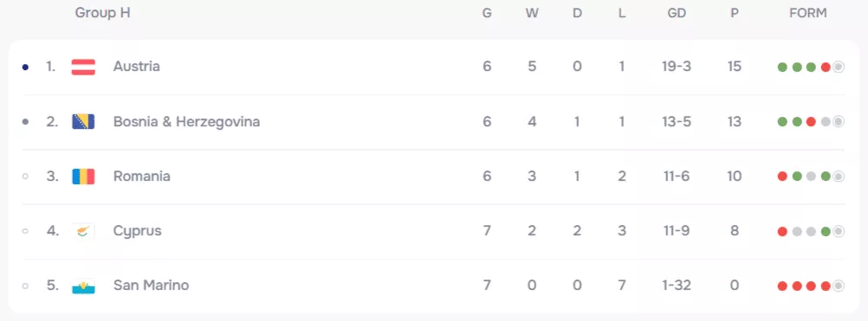Select Austria's red loss form dot
This screenshot has height=321, width=868.
826,67
